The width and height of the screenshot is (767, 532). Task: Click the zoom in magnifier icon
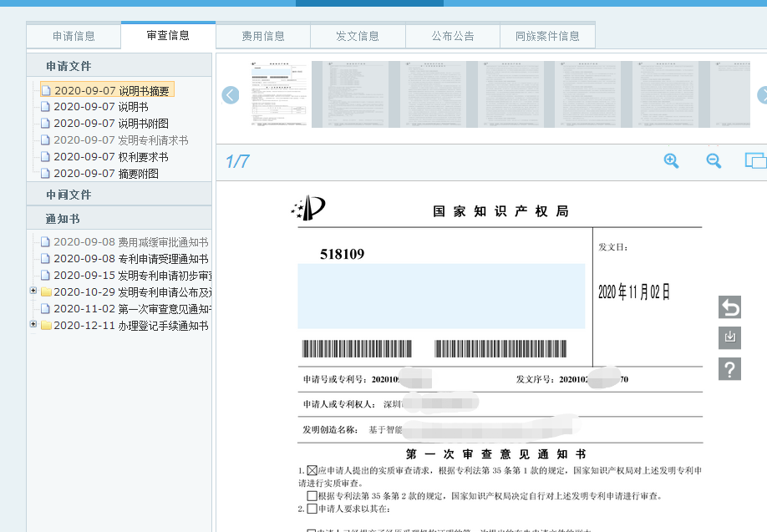671,160
